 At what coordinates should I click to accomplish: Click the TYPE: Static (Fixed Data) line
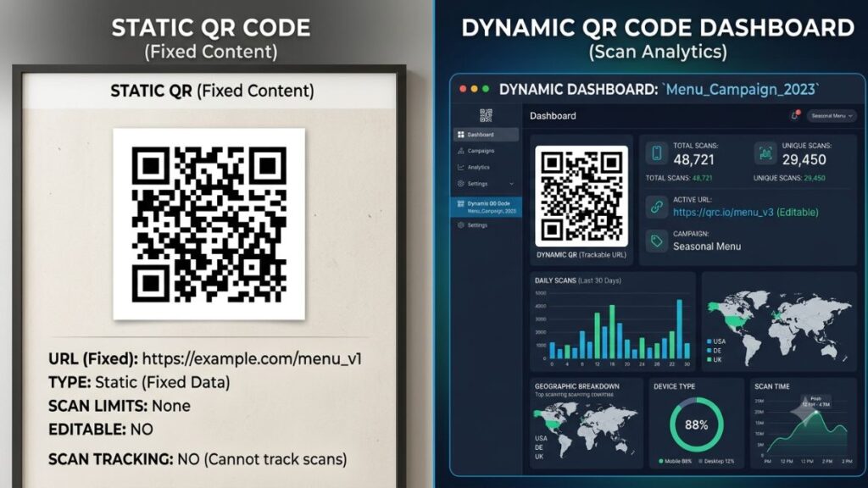[x=139, y=382]
